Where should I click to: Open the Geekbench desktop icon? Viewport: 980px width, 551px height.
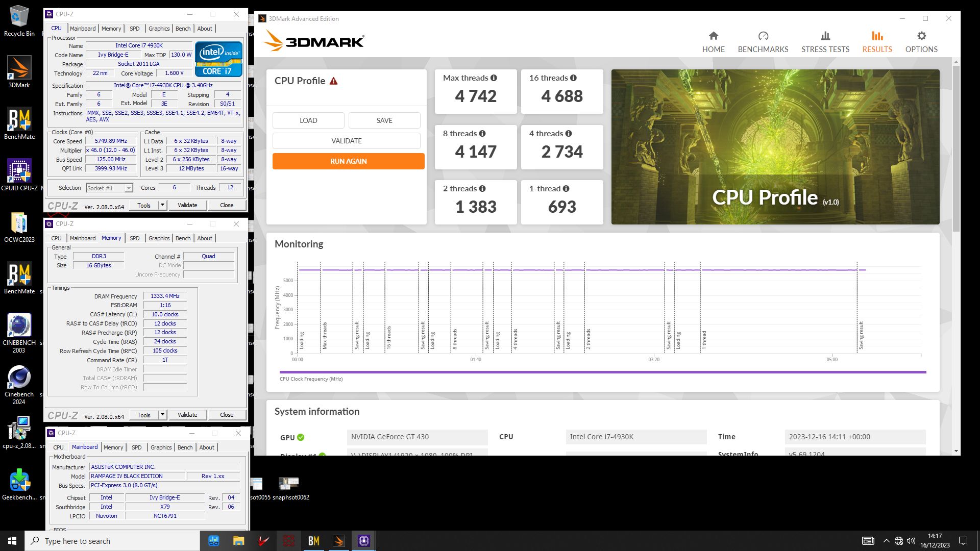pyautogui.click(x=19, y=485)
